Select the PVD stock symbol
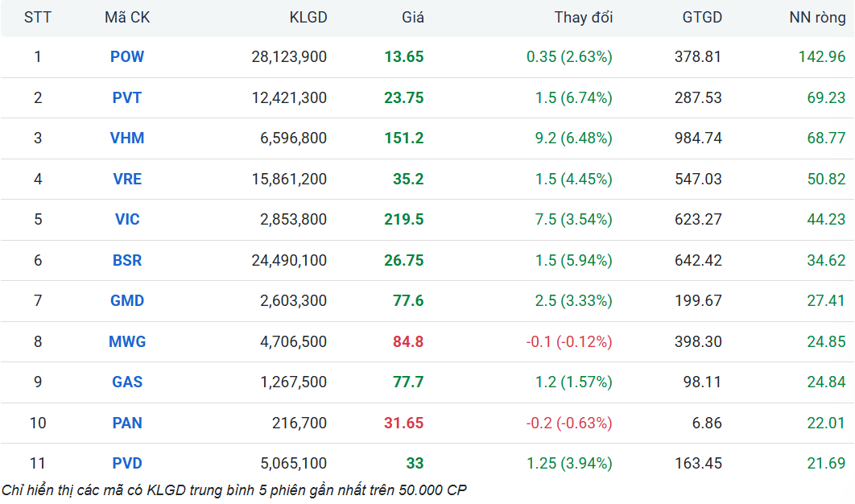 click(x=127, y=463)
